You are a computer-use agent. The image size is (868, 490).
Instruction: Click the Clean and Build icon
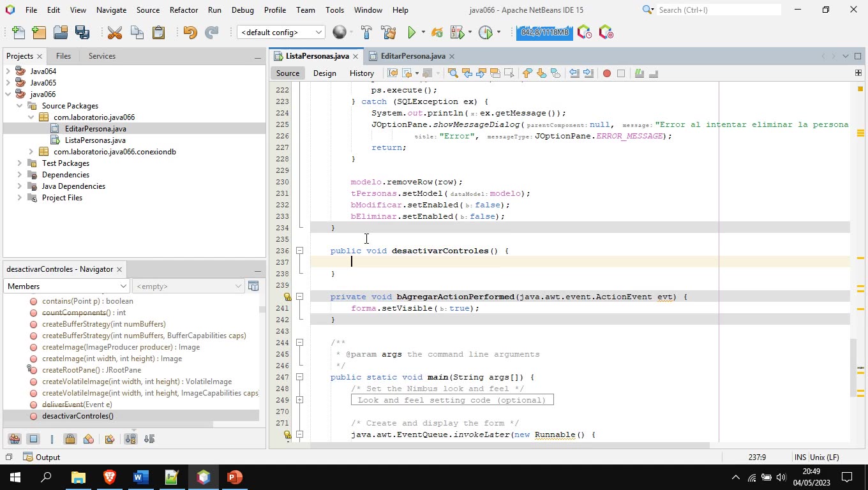pos(388,33)
